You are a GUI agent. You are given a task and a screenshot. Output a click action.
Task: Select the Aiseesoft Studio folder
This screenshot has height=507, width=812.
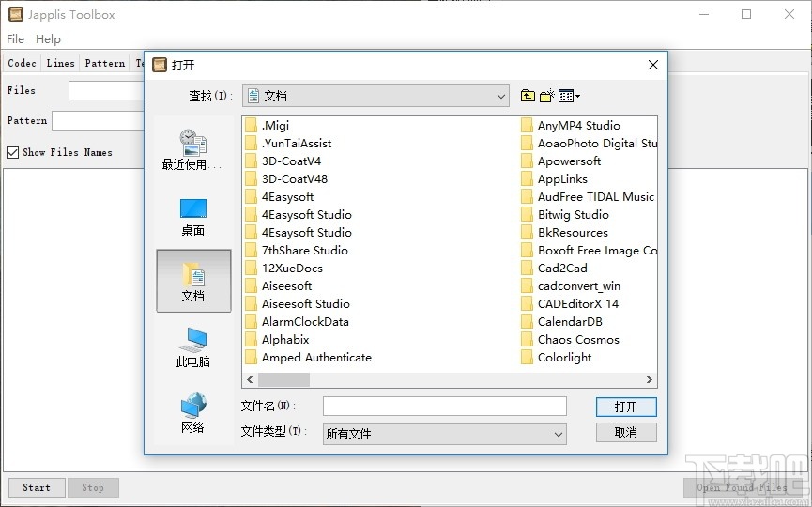(298, 304)
